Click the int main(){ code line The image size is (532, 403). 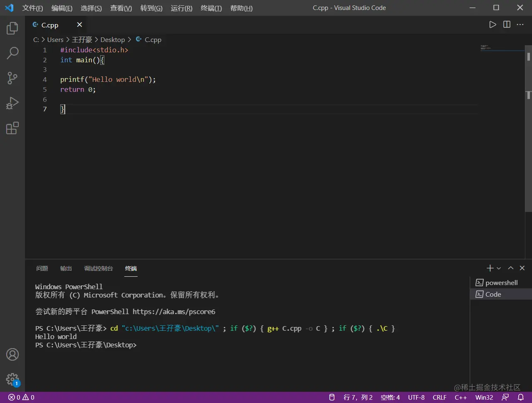(x=82, y=60)
